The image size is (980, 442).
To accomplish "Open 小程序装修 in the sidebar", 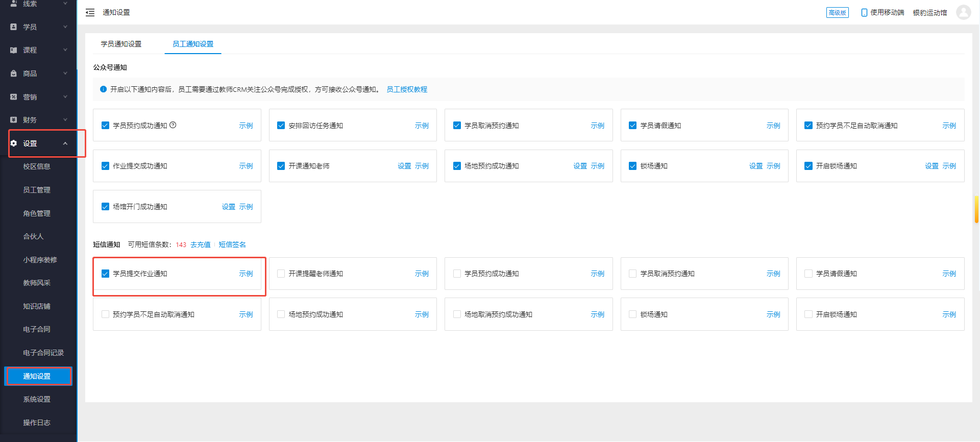I will pyautogui.click(x=40, y=260).
